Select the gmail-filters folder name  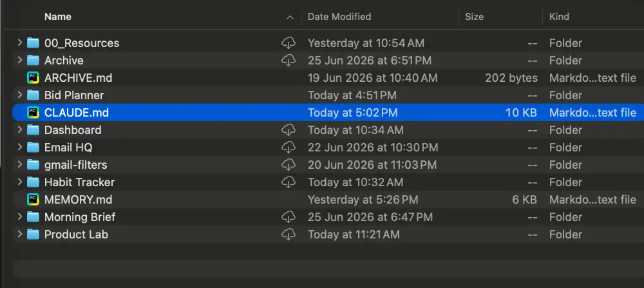click(75, 165)
